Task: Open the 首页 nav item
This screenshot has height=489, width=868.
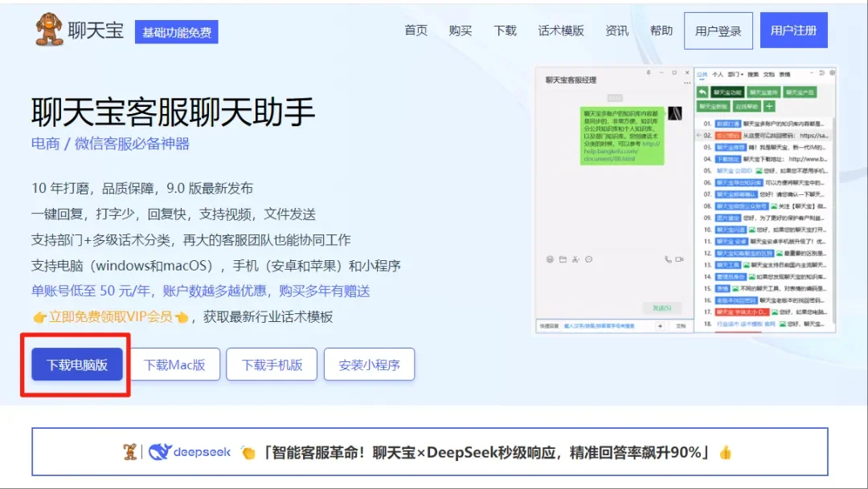Action: (416, 31)
